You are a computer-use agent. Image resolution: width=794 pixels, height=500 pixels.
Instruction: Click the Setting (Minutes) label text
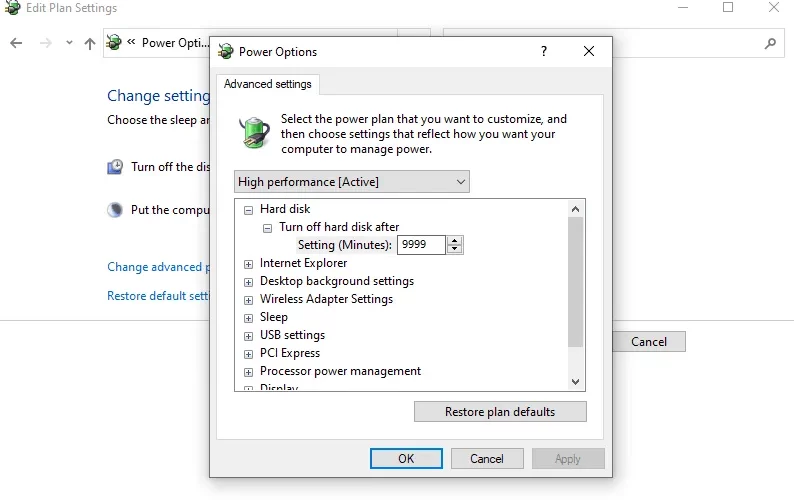(344, 245)
